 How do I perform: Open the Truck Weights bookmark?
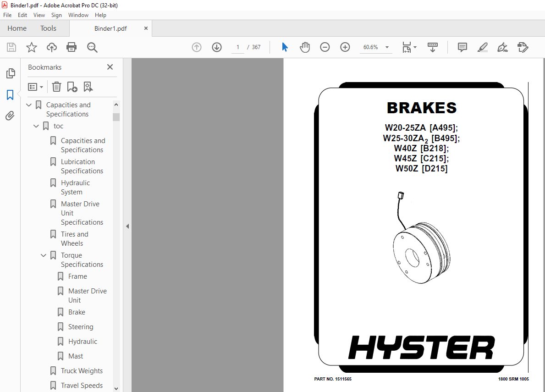coord(82,371)
